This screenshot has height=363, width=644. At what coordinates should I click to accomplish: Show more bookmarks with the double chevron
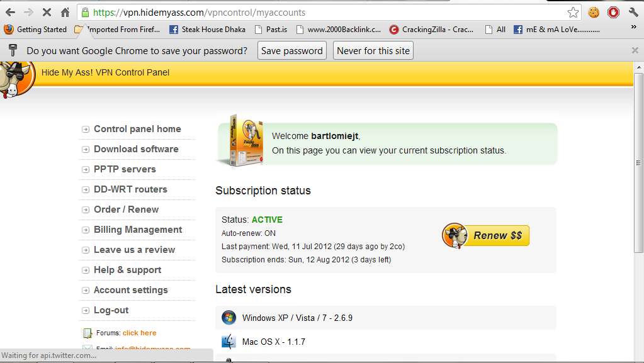(634, 27)
